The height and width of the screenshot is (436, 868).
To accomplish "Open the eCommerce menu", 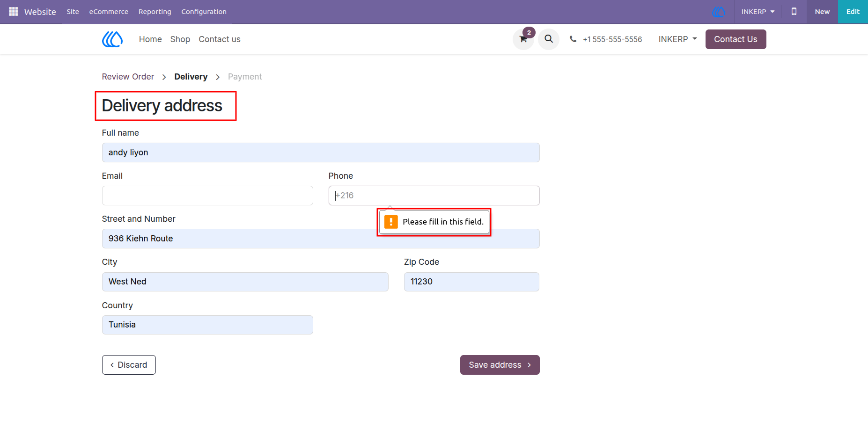I will pyautogui.click(x=109, y=12).
